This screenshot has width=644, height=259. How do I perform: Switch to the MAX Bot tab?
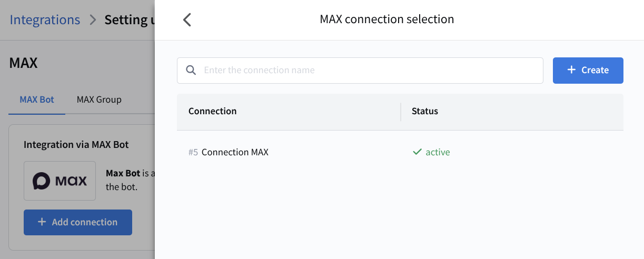37,99
